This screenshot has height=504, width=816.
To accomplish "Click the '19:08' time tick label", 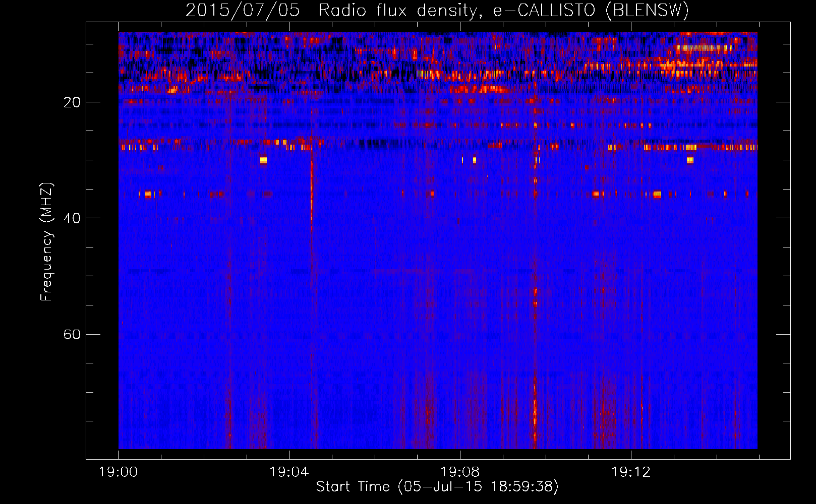I will [x=460, y=472].
